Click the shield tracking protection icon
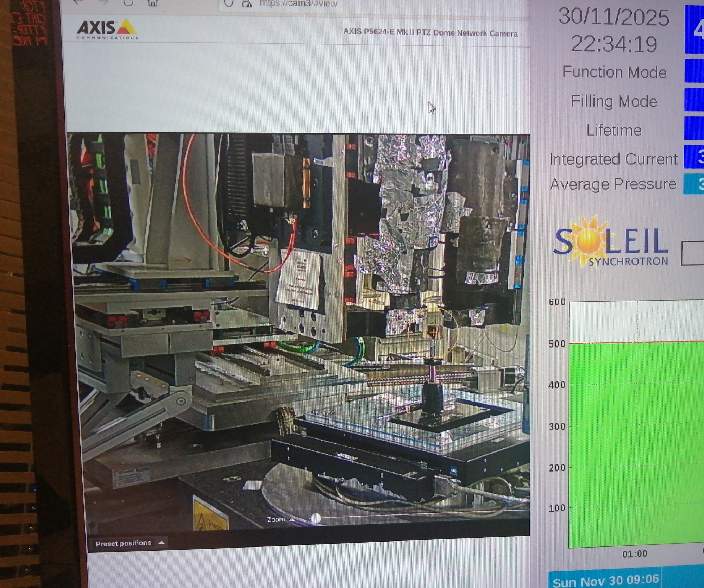The width and height of the screenshot is (704, 588). point(228,3)
